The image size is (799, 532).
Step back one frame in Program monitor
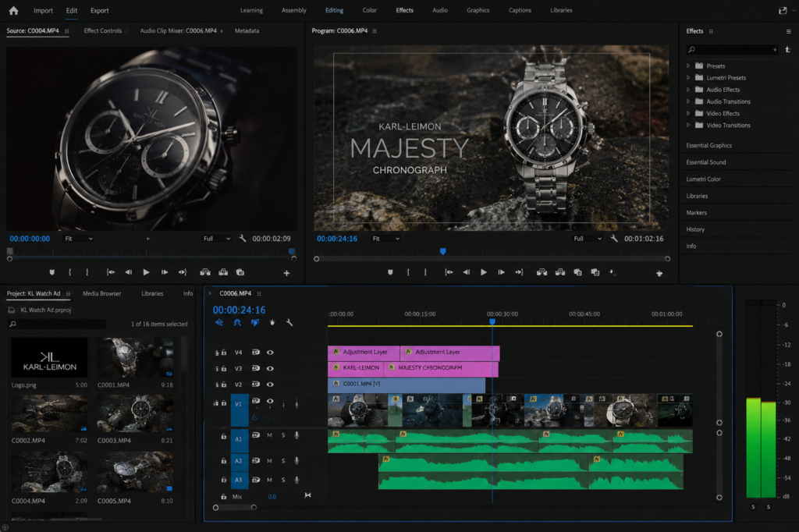[467, 272]
